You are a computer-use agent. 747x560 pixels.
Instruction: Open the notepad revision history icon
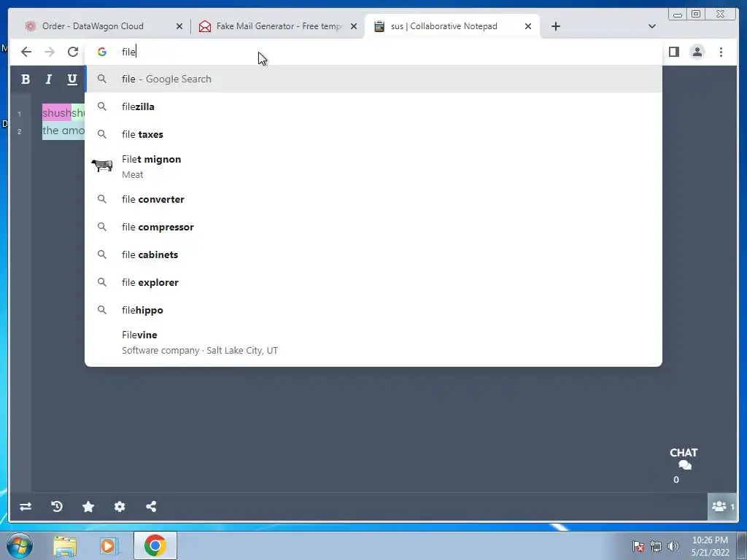click(x=57, y=507)
